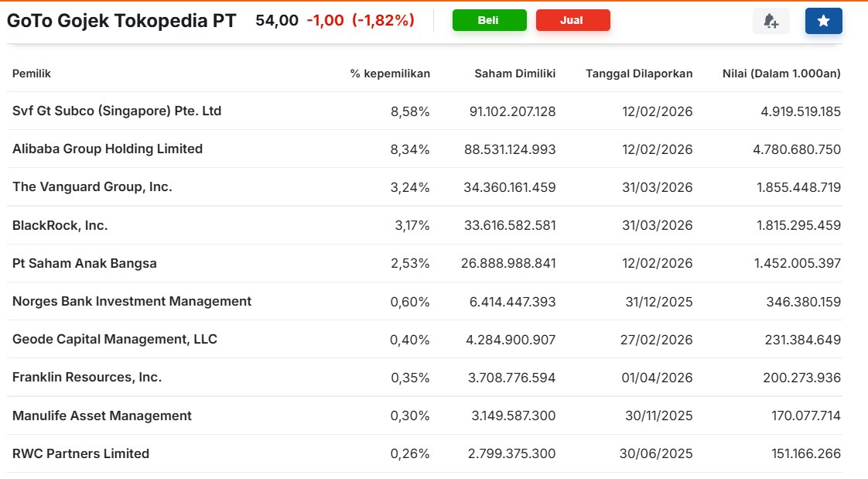Viewport: 868px width, 479px height.
Task: Click value cell 4.919.519.185
Action: pos(801,111)
